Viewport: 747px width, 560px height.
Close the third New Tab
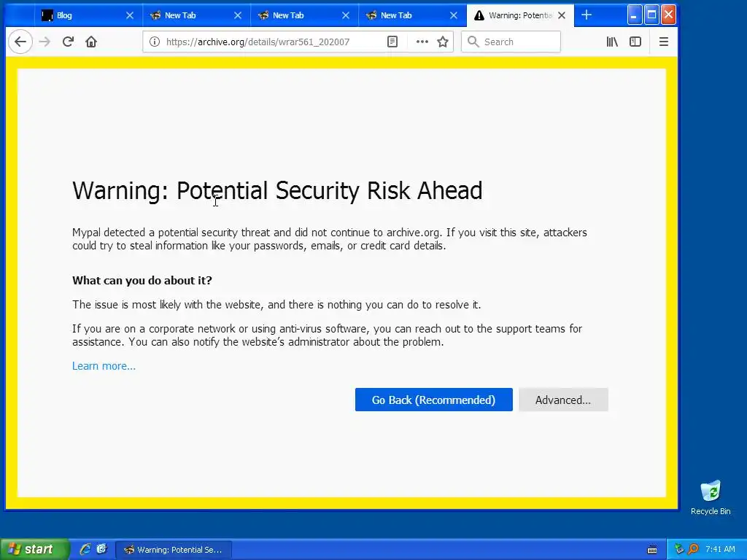[x=454, y=15]
